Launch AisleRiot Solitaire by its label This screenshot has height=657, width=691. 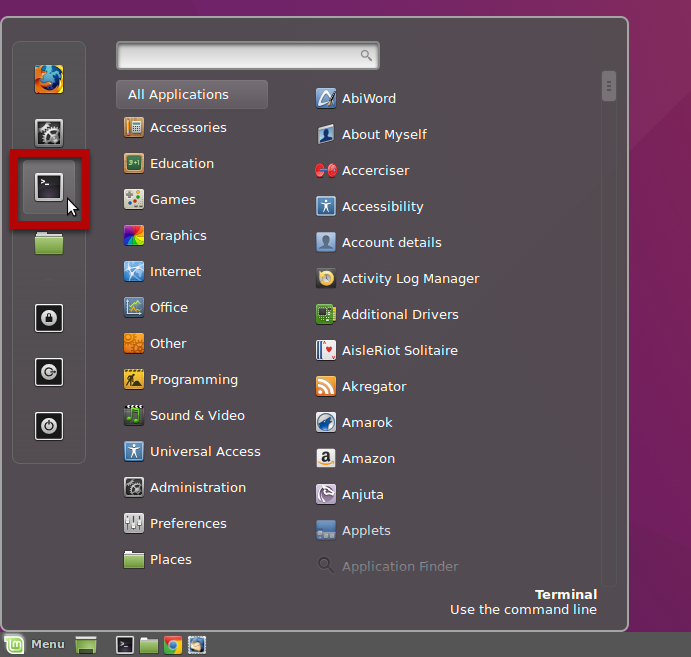[400, 350]
